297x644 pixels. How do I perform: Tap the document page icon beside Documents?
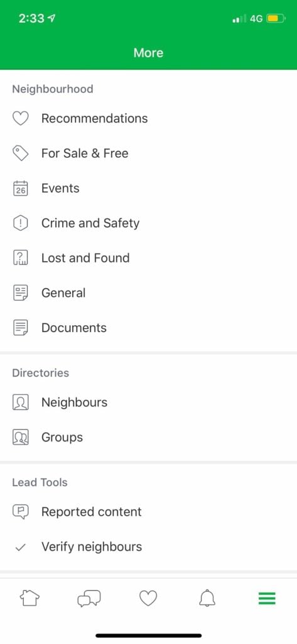tap(21, 328)
